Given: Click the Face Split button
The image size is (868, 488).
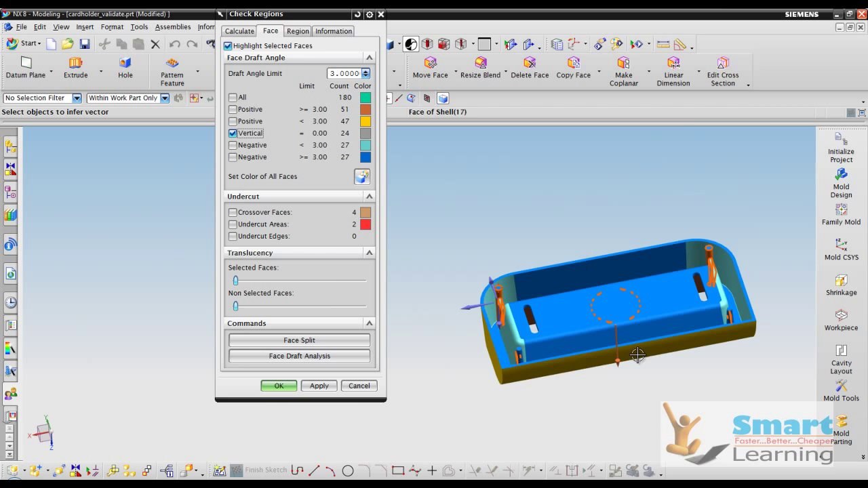Looking at the screenshot, I should [x=299, y=340].
